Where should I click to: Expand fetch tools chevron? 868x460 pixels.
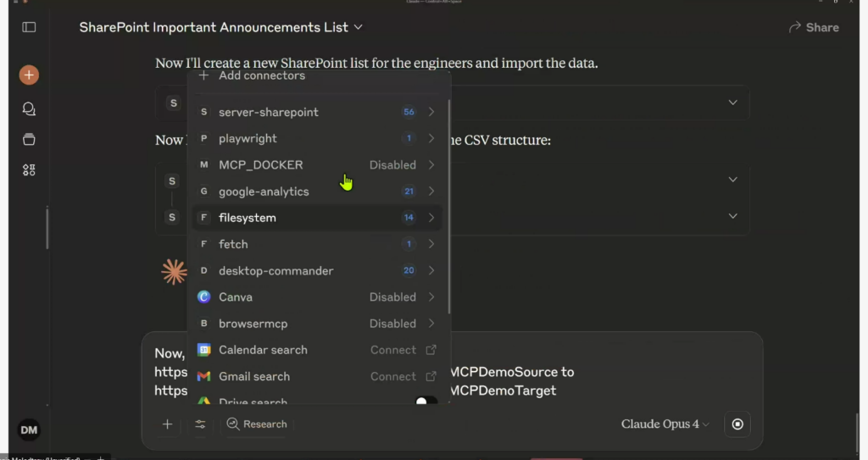[x=431, y=244]
